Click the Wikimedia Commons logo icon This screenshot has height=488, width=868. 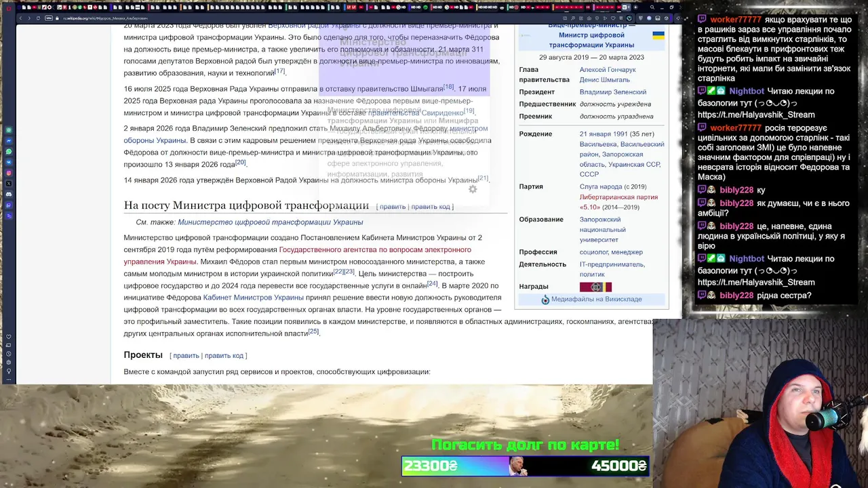coord(545,300)
